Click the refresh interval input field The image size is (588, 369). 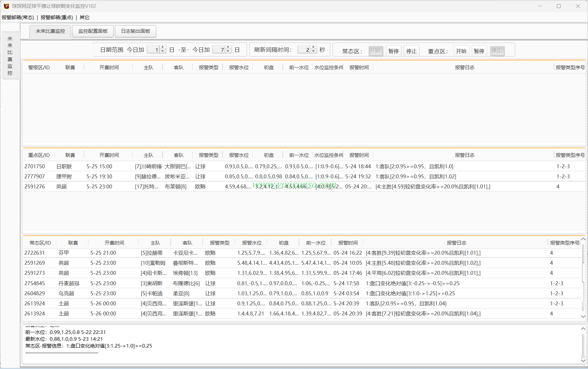click(x=304, y=50)
